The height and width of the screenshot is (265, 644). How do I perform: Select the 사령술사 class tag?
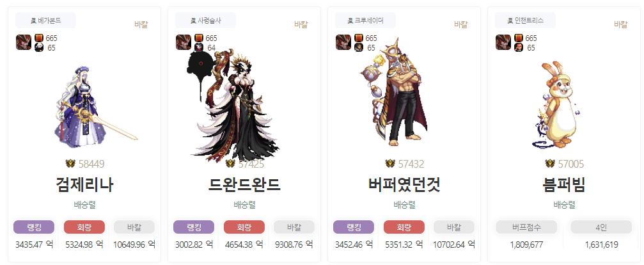205,20
